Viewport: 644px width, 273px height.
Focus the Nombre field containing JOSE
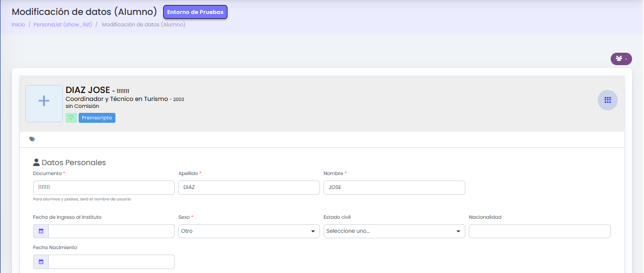click(394, 187)
